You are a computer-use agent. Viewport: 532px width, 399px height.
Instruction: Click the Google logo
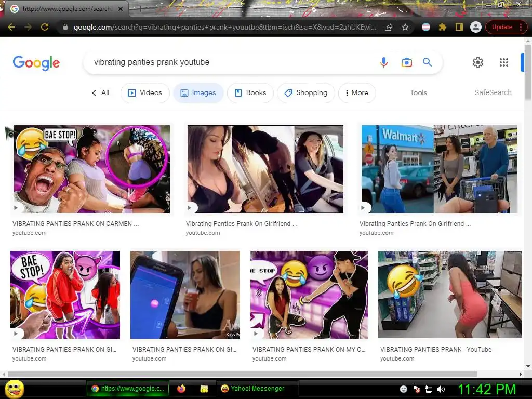pos(36,63)
